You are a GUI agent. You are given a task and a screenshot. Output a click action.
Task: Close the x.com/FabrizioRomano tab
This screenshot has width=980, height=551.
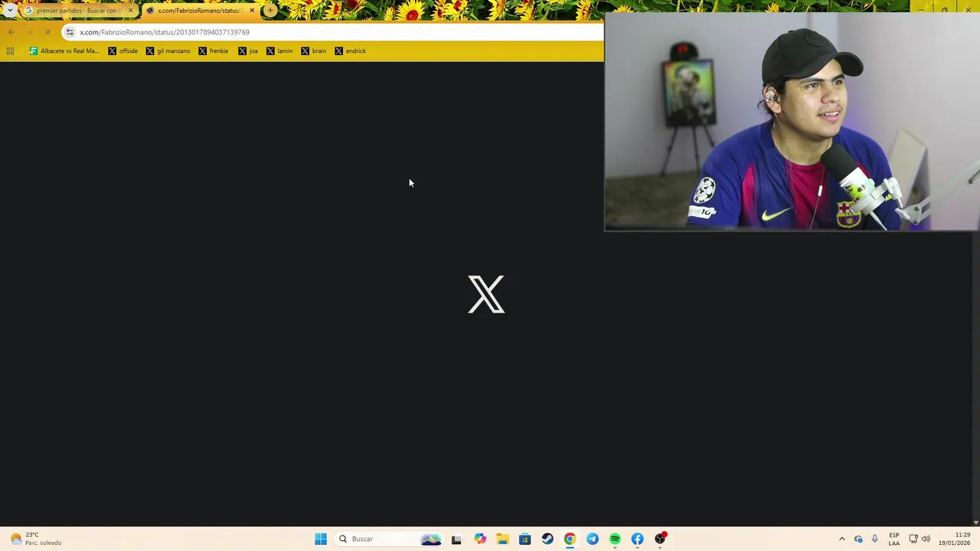252,11
